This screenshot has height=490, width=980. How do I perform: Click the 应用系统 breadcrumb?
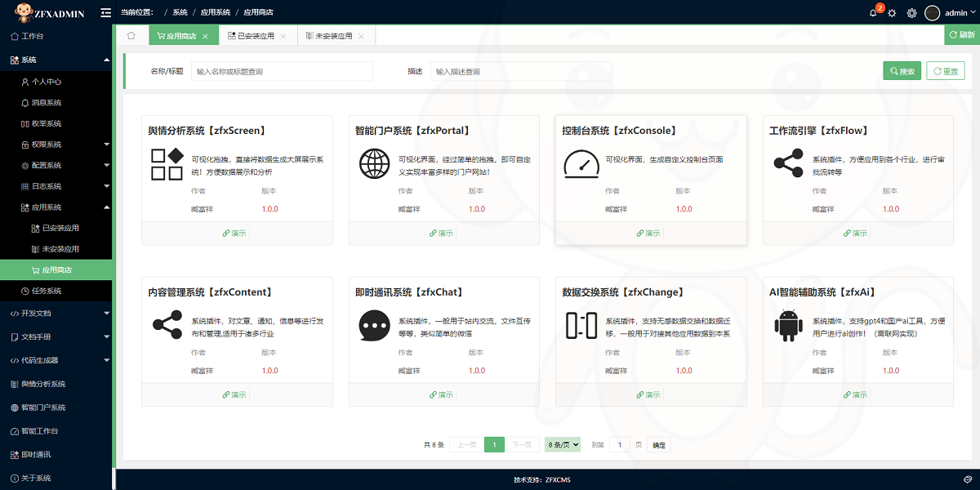pyautogui.click(x=215, y=13)
